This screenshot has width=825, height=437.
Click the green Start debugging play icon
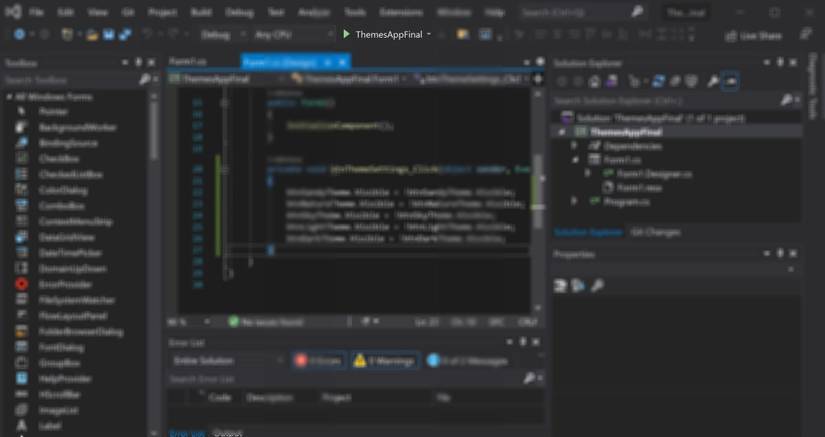(346, 34)
